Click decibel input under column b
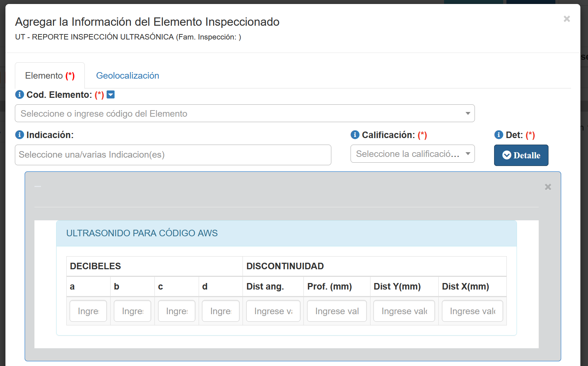 pos(132,311)
